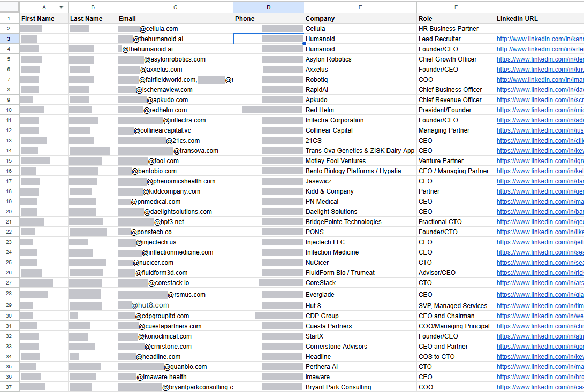The width and height of the screenshot is (584, 392).
Task: Click the Bento Biology Platforms / Hypatia cell
Action: (360, 171)
